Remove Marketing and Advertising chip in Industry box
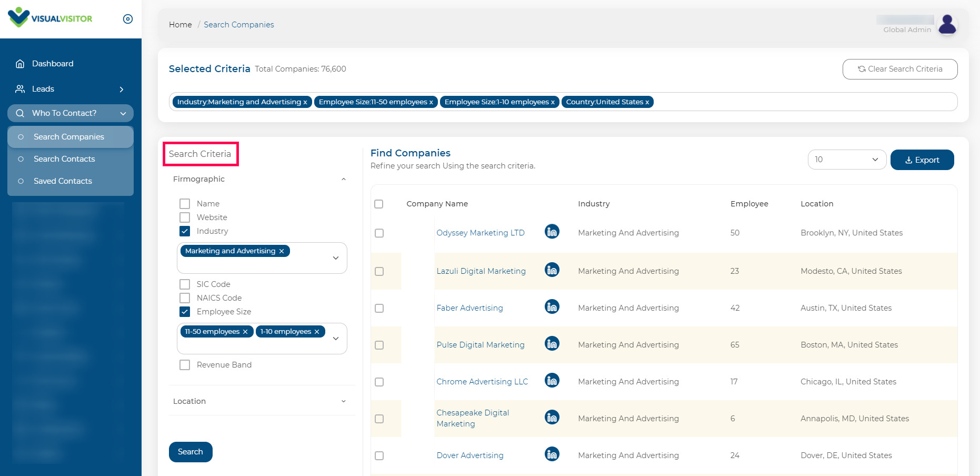This screenshot has height=476, width=980. pyautogui.click(x=282, y=251)
